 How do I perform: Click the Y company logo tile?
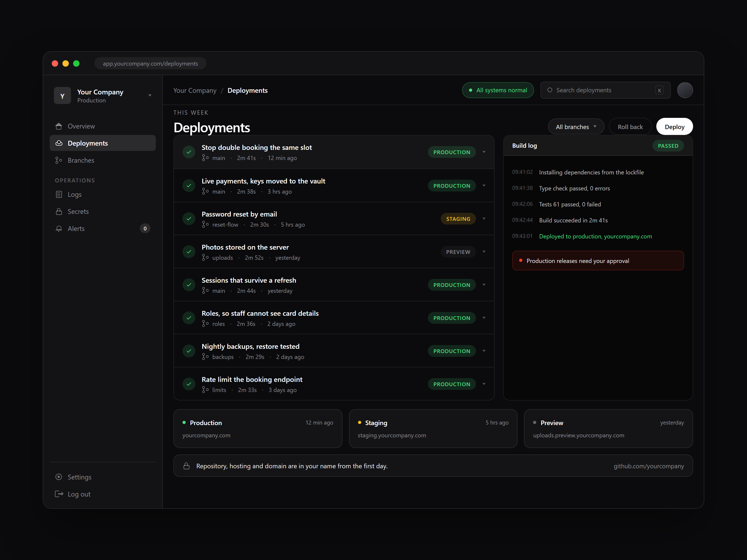point(62,96)
